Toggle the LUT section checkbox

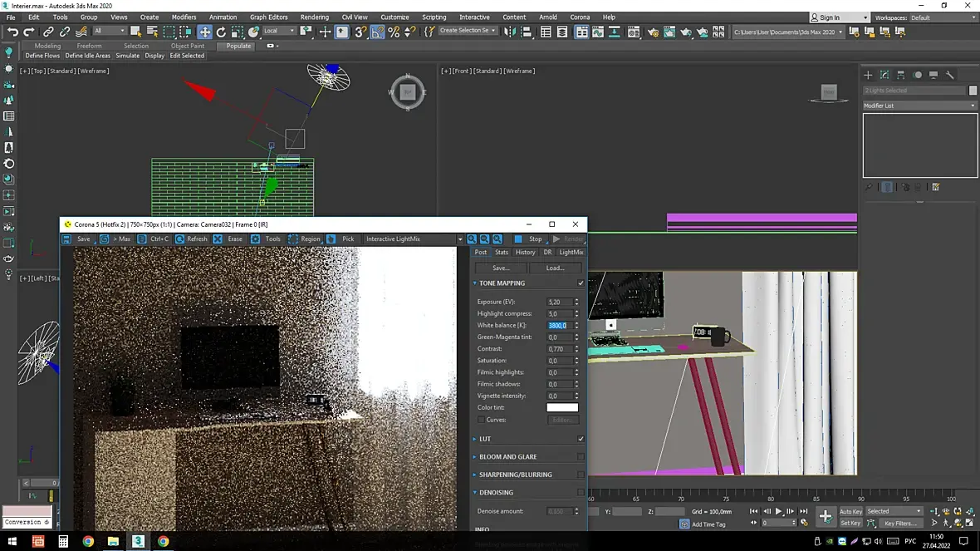(581, 439)
